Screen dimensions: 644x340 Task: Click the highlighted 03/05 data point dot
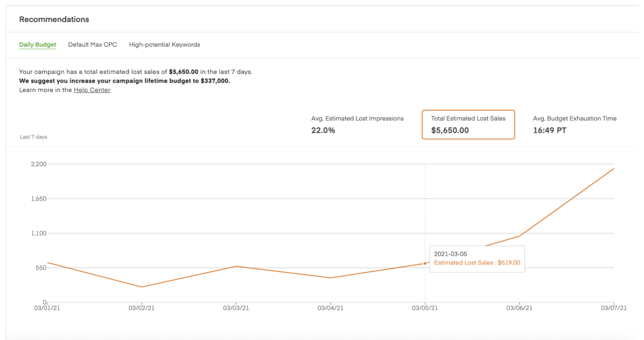pos(425,264)
